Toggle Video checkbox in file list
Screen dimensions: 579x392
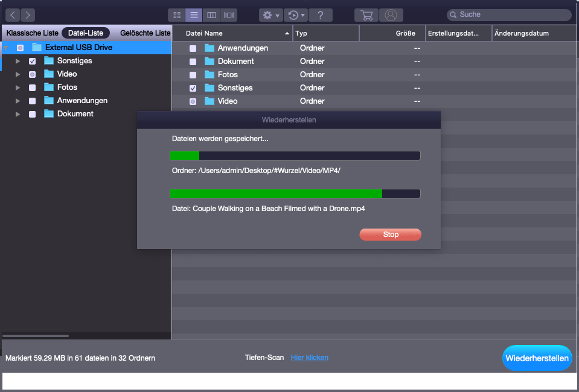pyautogui.click(x=193, y=101)
